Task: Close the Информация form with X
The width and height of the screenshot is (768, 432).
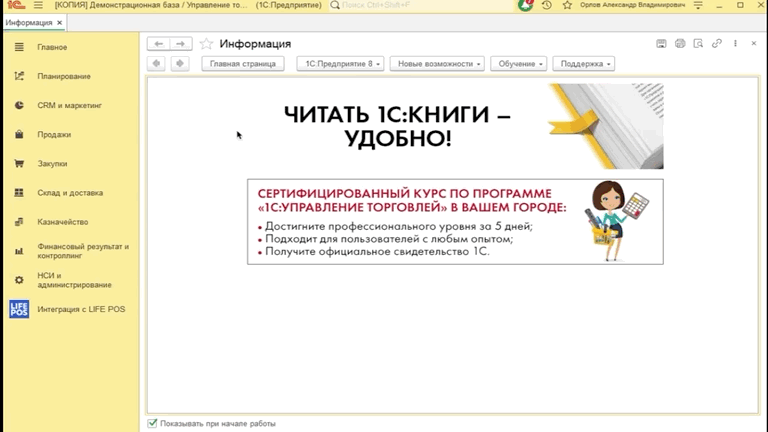Action: click(x=754, y=44)
